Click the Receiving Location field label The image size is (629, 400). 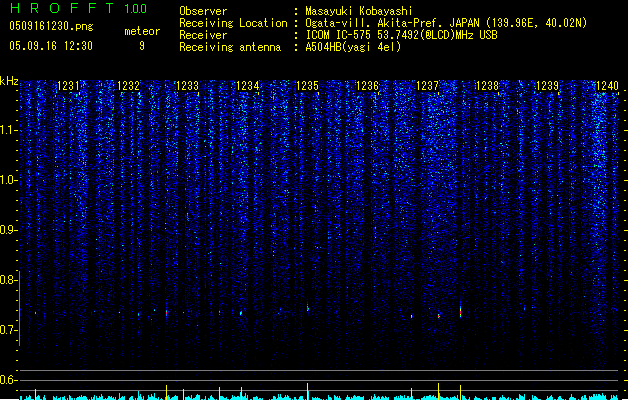click(233, 23)
